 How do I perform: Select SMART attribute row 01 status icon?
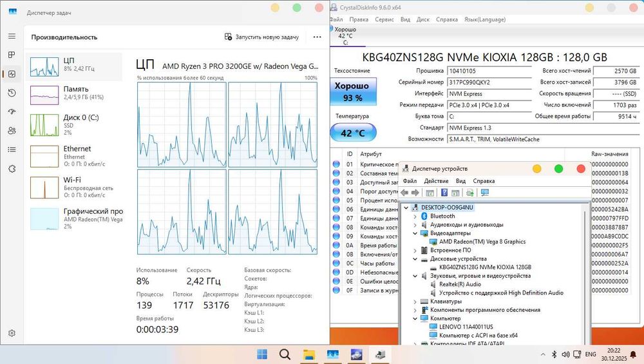click(336, 164)
